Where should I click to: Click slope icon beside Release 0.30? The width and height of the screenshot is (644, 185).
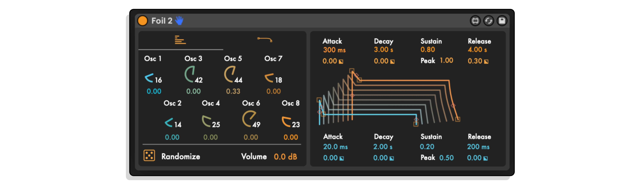click(x=486, y=61)
